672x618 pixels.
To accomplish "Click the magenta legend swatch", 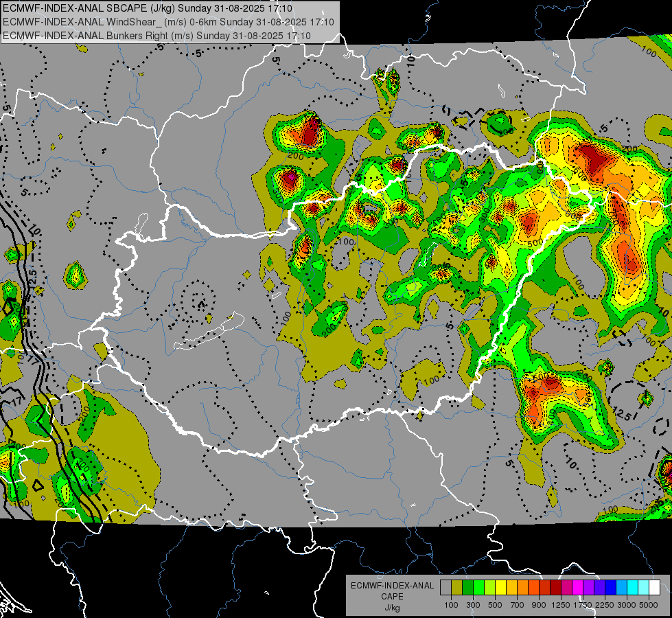I will [x=578, y=588].
